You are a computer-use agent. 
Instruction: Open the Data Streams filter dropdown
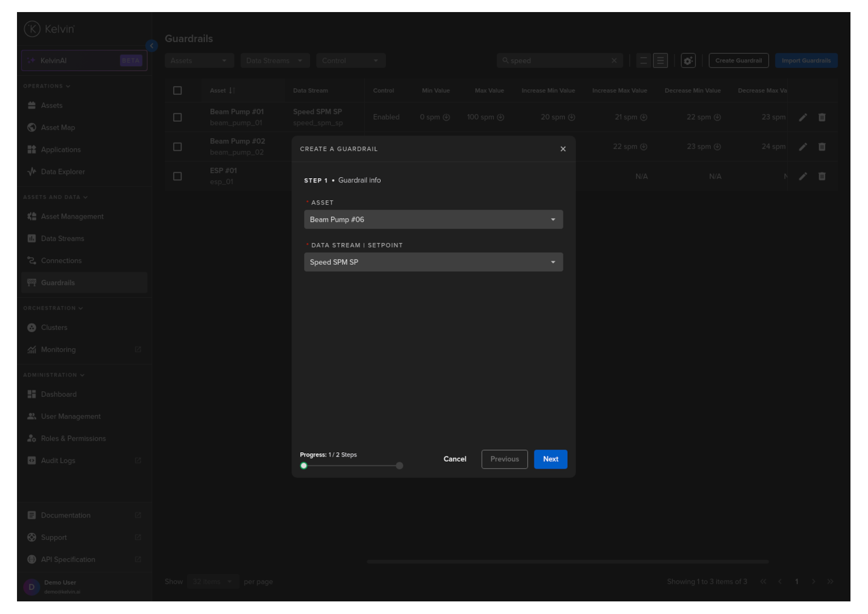tap(275, 61)
